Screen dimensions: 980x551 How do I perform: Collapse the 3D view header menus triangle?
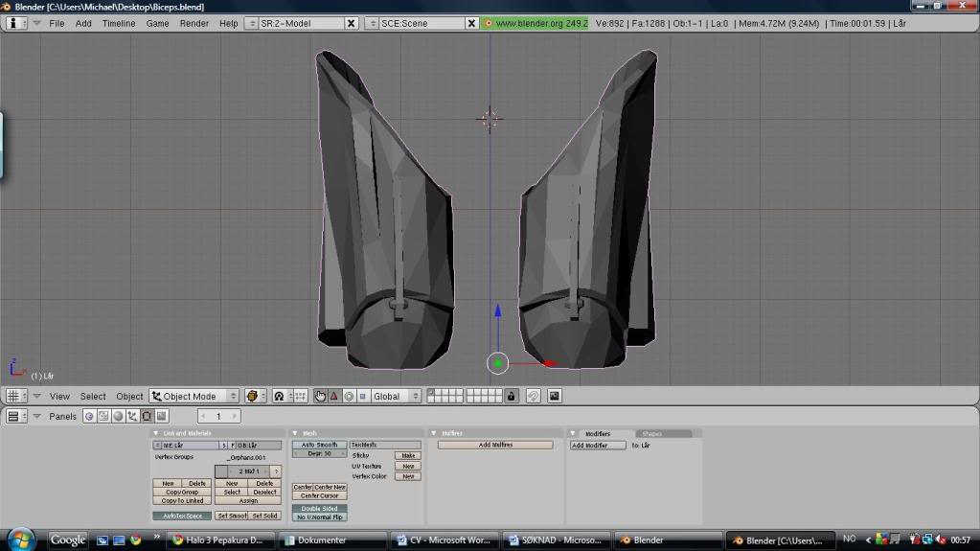tap(36, 396)
